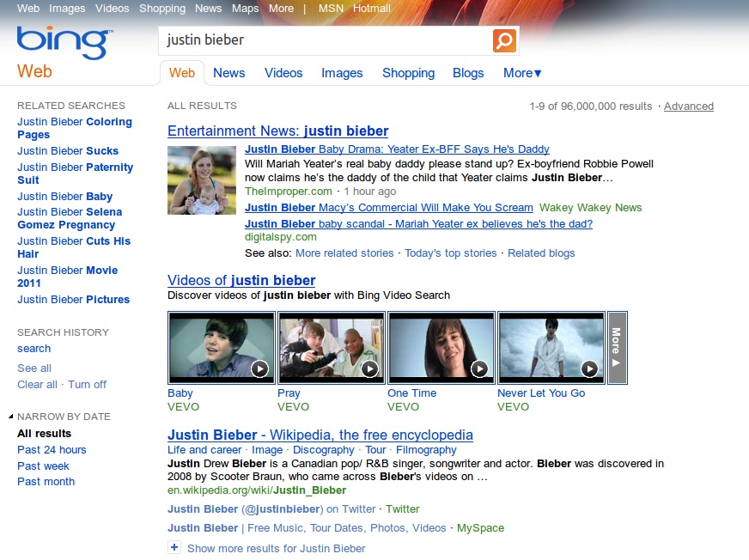Click Today's top stories
749x560 pixels.
pyautogui.click(x=450, y=253)
